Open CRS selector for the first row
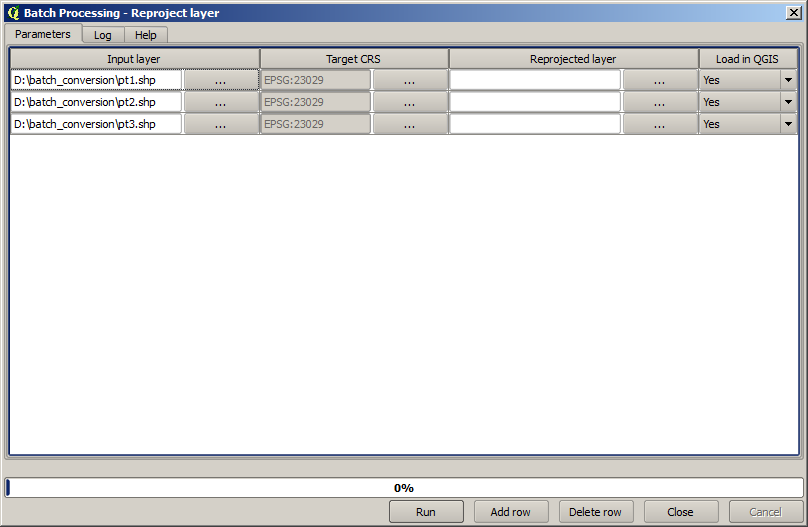The width and height of the screenshot is (808, 527). click(x=409, y=80)
